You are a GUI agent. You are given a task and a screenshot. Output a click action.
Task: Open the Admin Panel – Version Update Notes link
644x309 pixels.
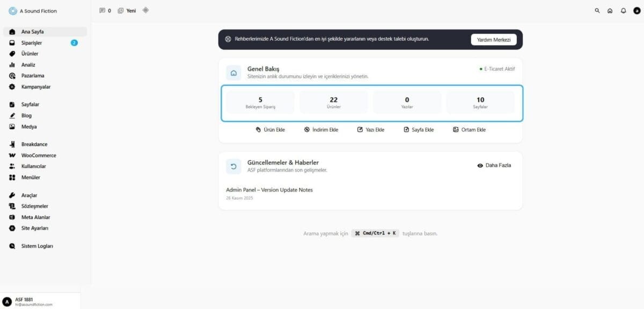point(269,189)
